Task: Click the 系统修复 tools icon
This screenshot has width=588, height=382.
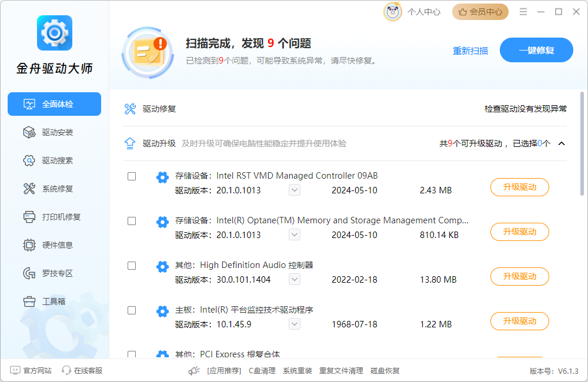Action: [29, 189]
